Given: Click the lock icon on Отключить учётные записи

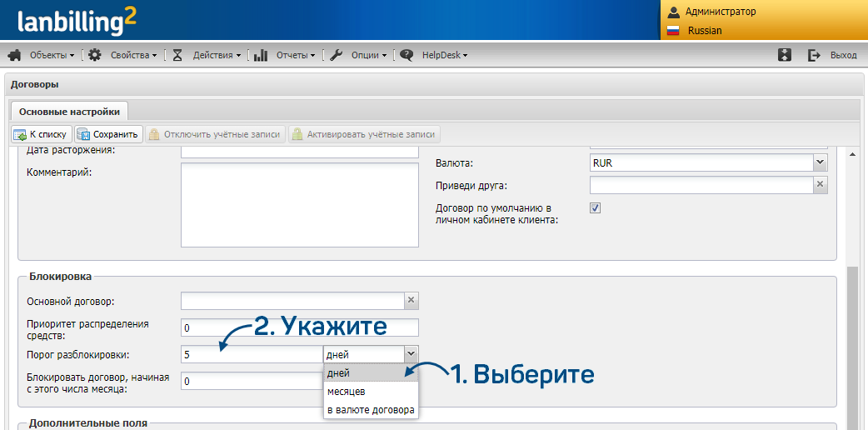Looking at the screenshot, I should coord(154,134).
